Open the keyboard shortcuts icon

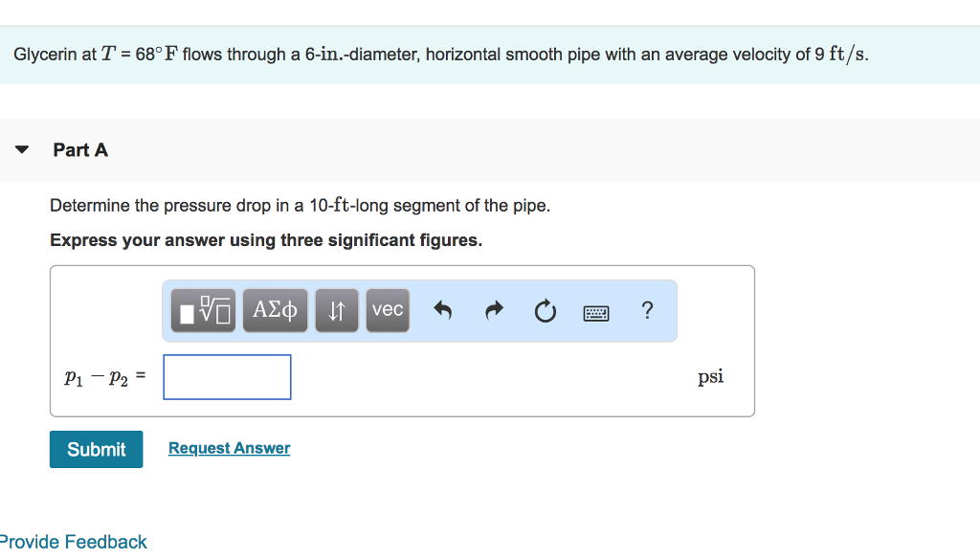[595, 309]
